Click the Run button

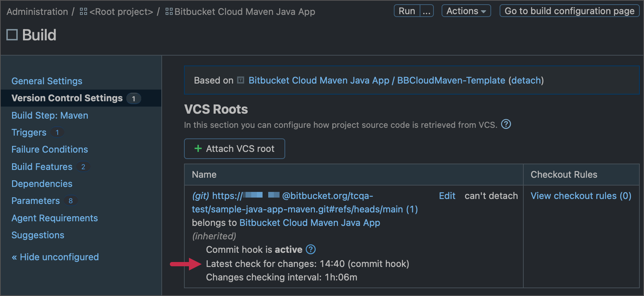point(407,11)
